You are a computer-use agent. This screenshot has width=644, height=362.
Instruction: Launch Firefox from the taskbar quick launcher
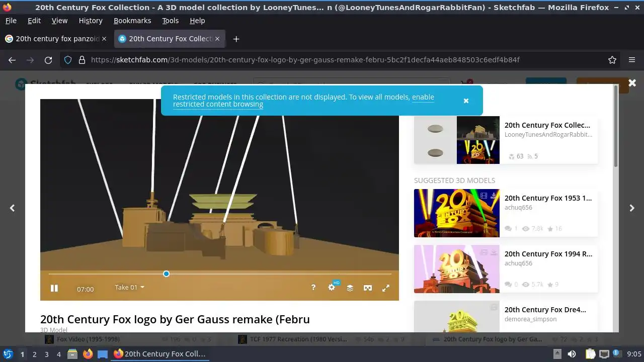(88, 354)
